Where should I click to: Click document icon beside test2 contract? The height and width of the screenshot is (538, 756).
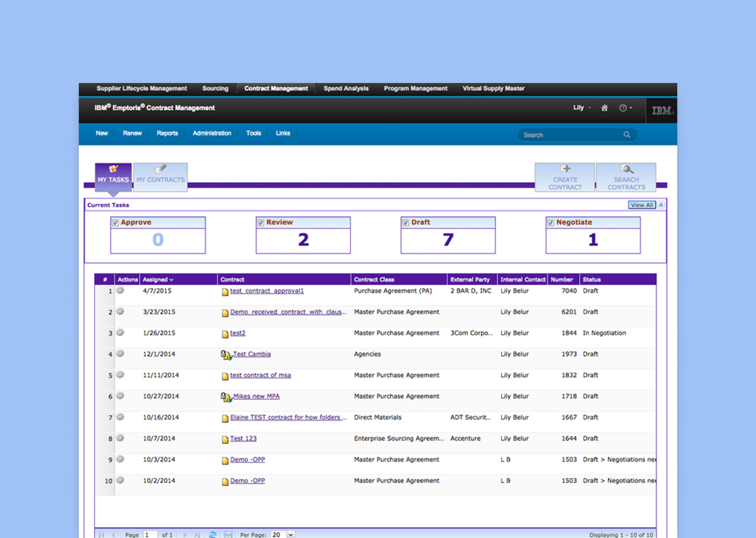(225, 334)
